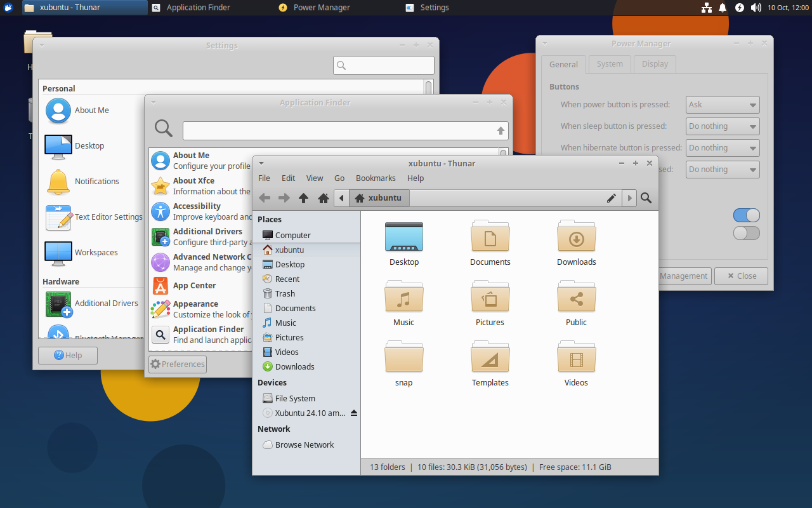Show path history left arrow in Thunar
The image size is (812, 508).
pyautogui.click(x=341, y=198)
